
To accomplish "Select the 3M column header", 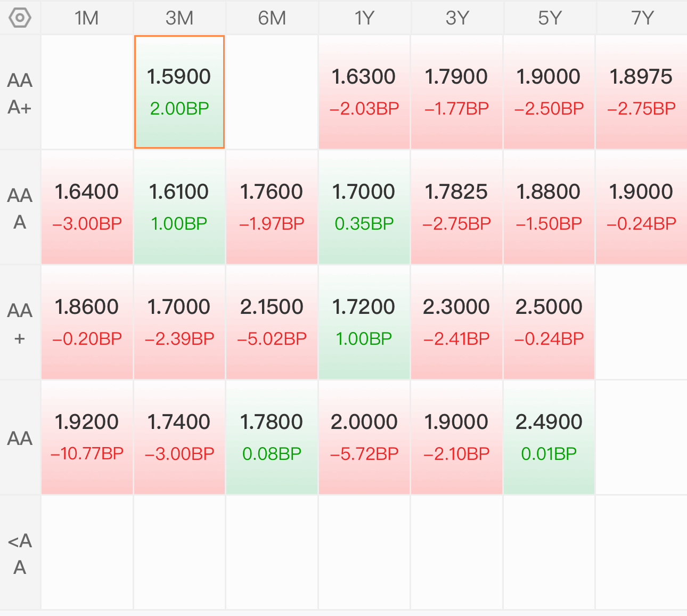I will [x=179, y=18].
